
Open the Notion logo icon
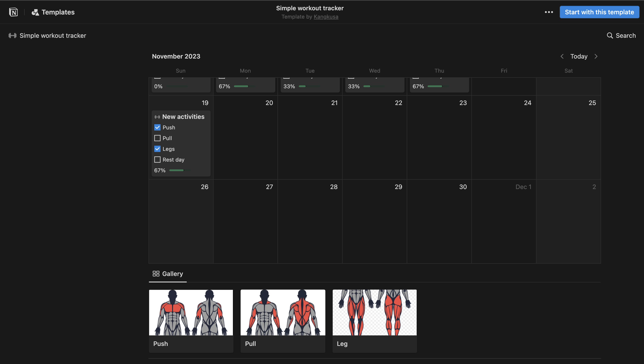tap(13, 12)
